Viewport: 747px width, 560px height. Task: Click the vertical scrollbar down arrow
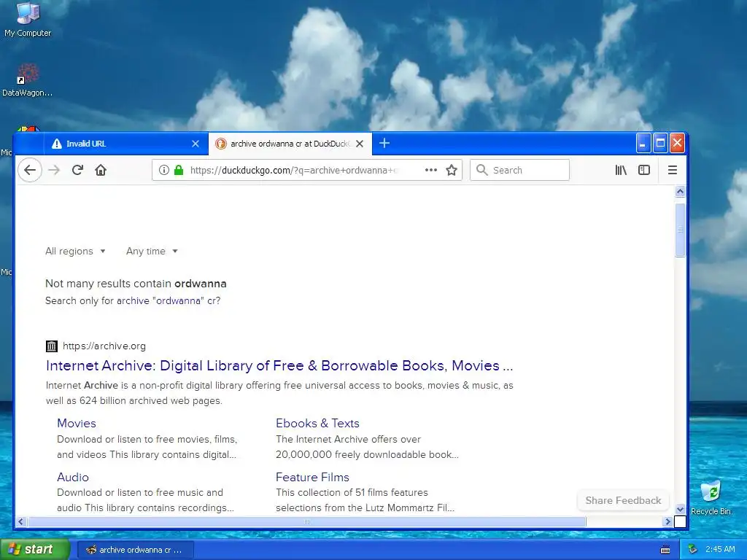pos(680,509)
